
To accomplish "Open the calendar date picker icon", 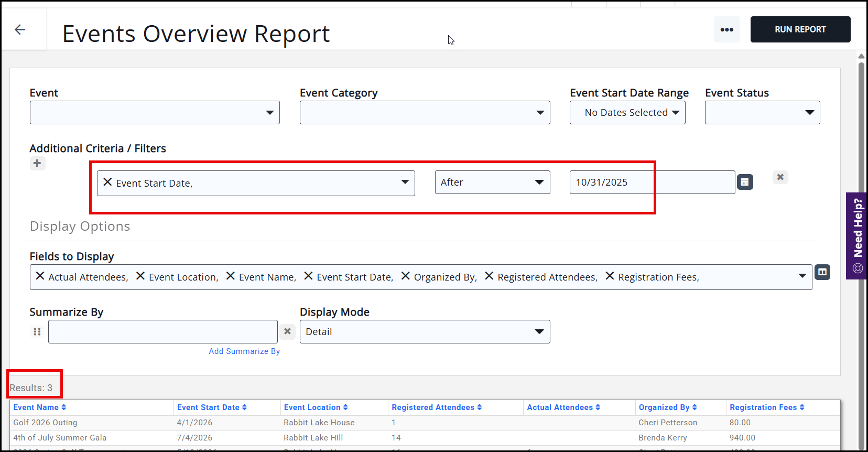I will pos(745,182).
